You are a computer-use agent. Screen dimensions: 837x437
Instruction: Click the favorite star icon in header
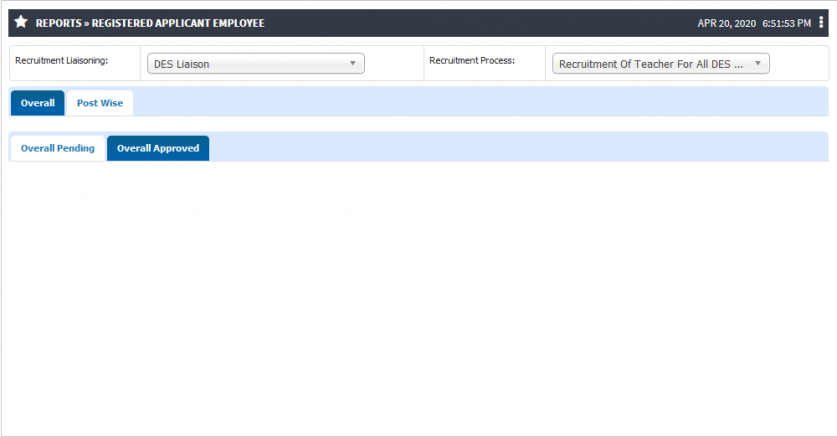[x=21, y=22]
